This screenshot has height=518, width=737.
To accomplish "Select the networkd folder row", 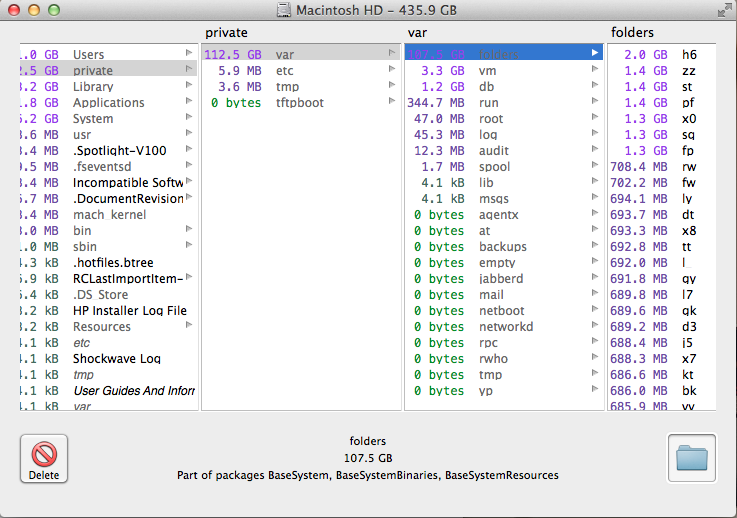I will click(x=504, y=326).
